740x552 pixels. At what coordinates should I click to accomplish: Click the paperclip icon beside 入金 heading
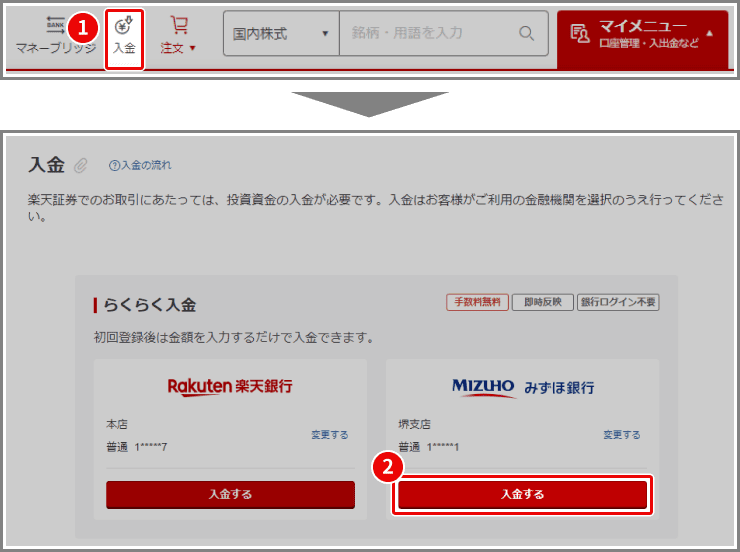pos(82,165)
